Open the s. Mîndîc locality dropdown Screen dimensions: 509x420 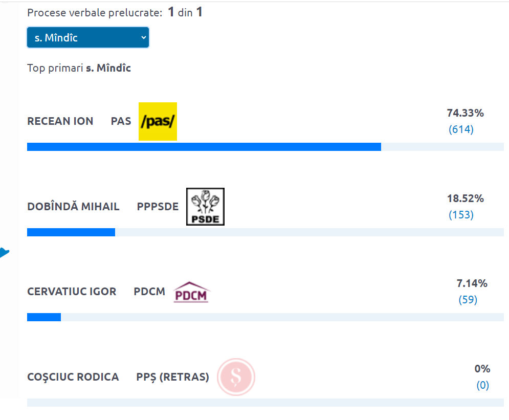click(88, 38)
